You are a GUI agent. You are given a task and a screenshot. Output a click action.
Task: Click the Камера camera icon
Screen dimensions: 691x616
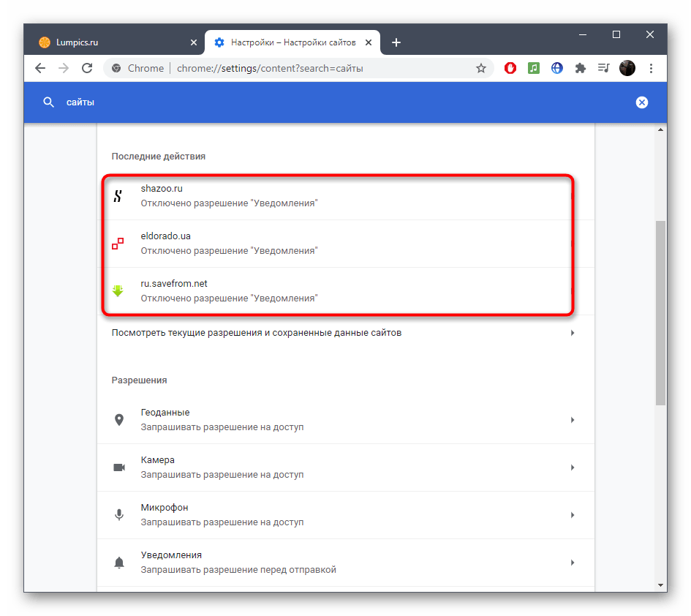(x=119, y=467)
